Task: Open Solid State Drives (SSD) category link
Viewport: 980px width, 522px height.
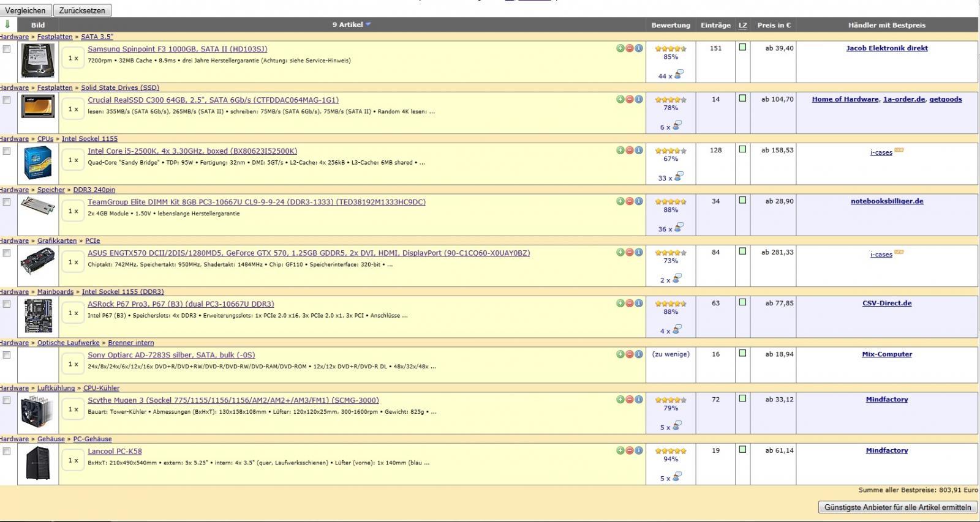Action: click(x=120, y=88)
